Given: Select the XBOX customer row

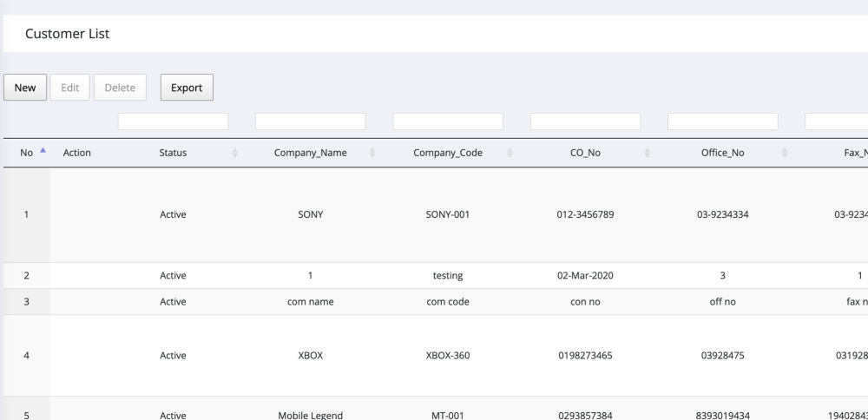Looking at the screenshot, I should [x=310, y=356].
